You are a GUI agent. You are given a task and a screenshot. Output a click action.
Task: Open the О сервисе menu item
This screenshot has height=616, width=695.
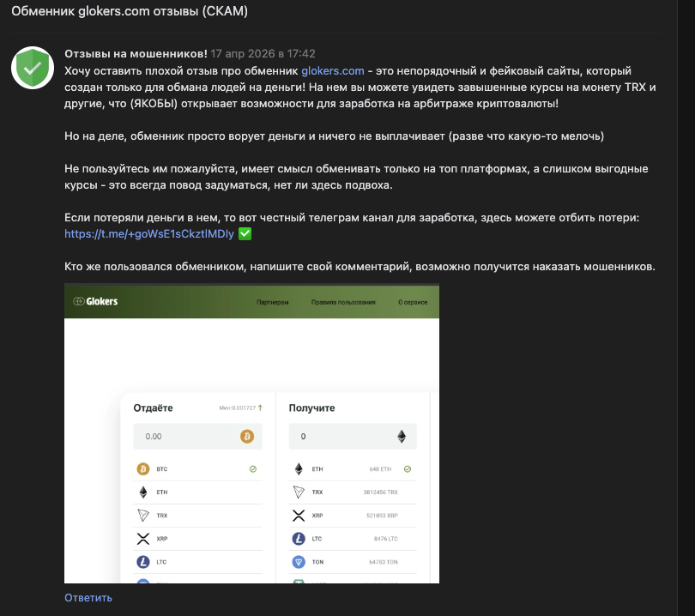click(x=413, y=302)
